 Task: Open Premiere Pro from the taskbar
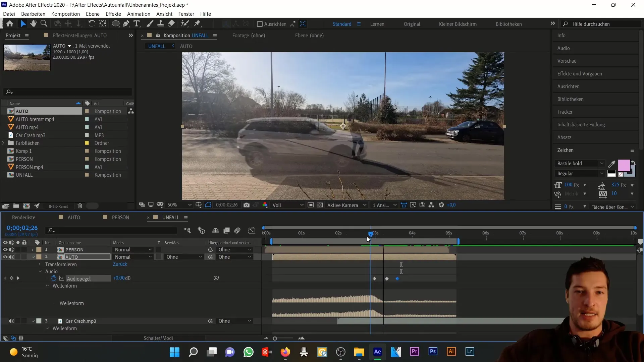click(414, 352)
